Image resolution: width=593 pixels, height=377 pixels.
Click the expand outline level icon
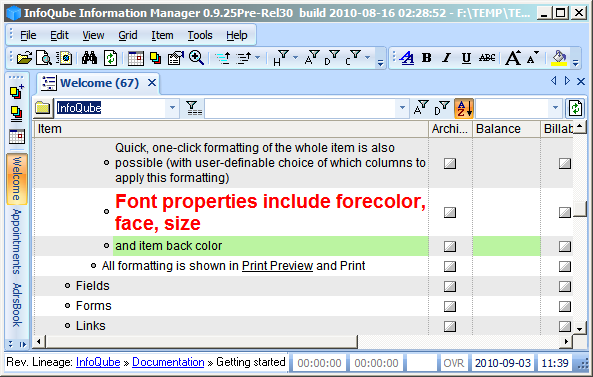point(244,58)
